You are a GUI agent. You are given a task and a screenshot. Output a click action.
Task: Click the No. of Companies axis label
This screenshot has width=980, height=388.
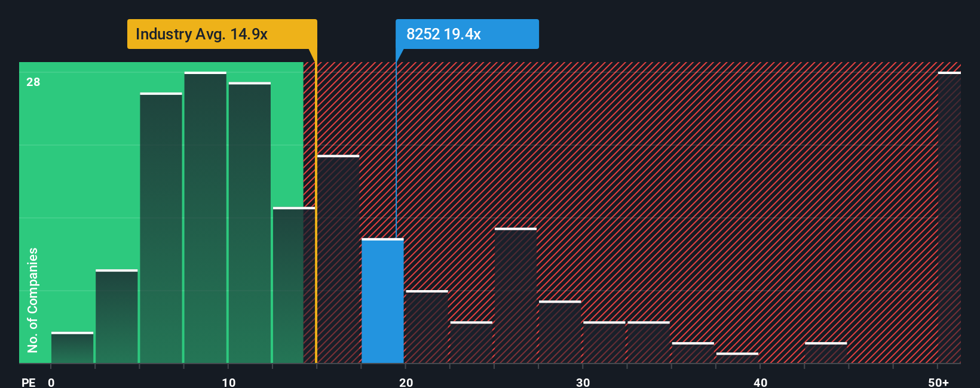point(33,300)
